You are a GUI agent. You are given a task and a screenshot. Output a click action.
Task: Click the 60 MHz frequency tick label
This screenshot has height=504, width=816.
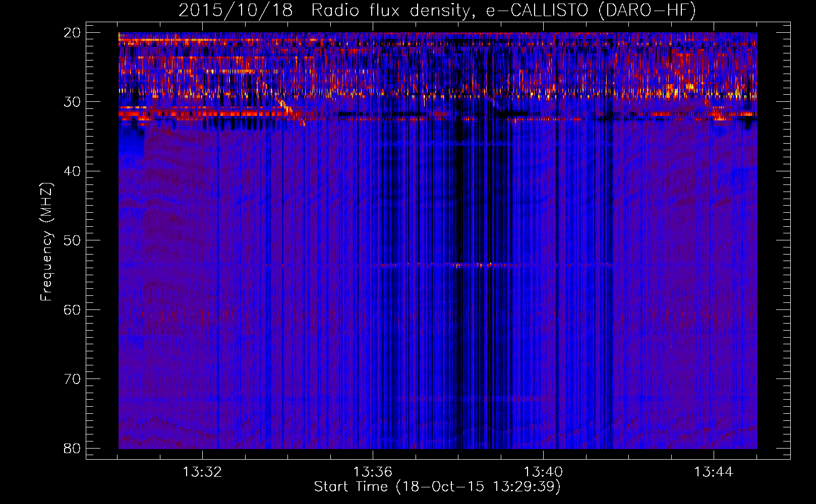pyautogui.click(x=72, y=310)
